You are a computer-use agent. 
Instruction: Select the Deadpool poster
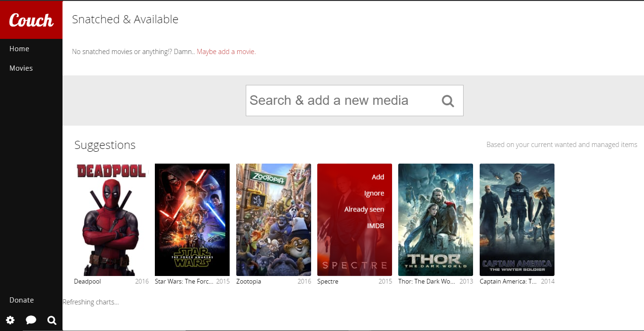point(110,220)
